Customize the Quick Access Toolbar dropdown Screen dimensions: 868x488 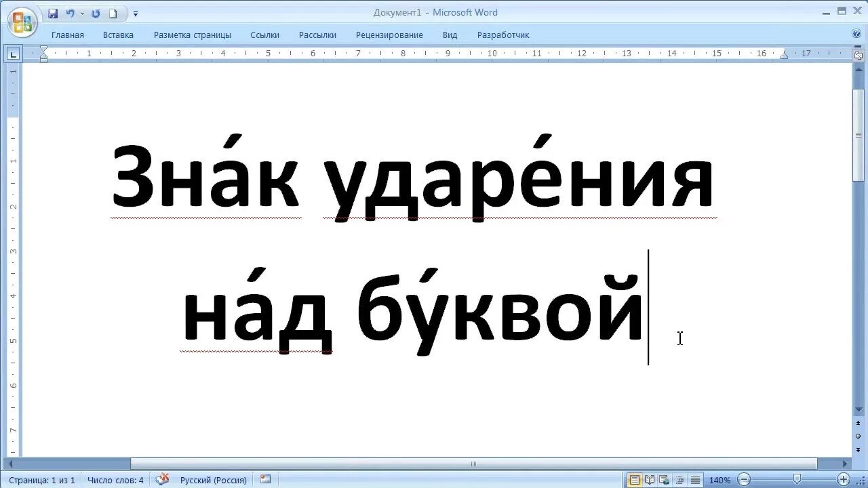coord(136,14)
